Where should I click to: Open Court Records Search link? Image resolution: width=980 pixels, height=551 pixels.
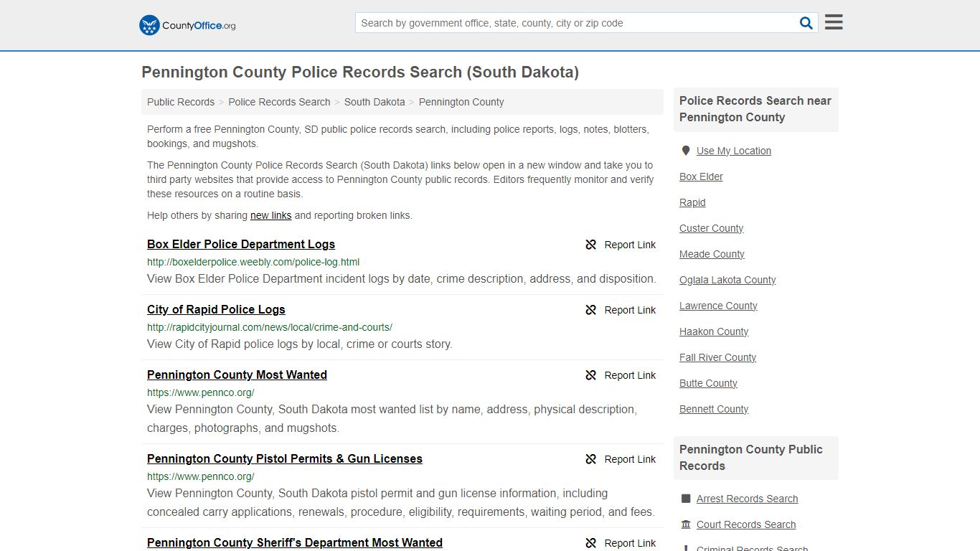pyautogui.click(x=746, y=524)
